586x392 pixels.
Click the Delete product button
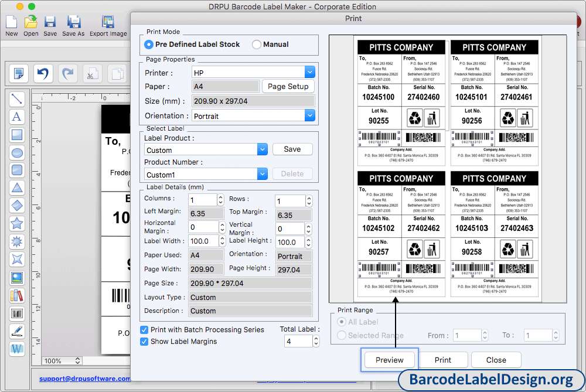tap(292, 174)
